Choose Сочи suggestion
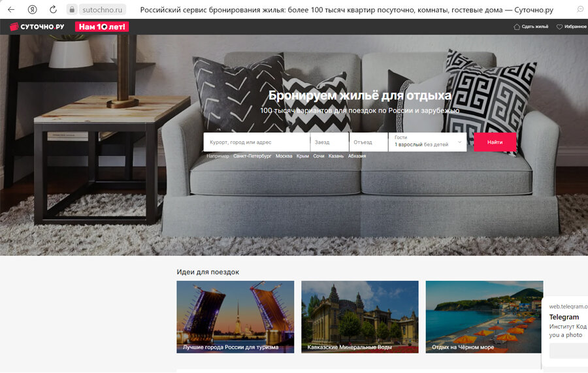The image size is (588, 373). pyautogui.click(x=319, y=156)
